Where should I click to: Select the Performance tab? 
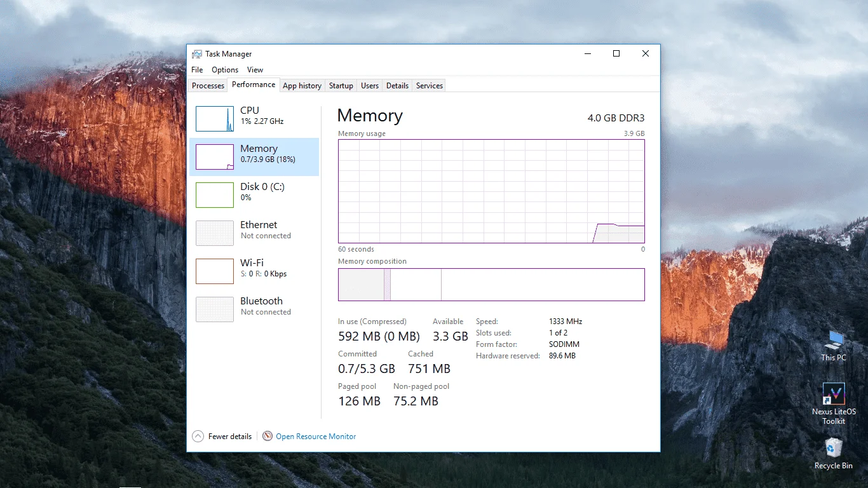coord(254,85)
